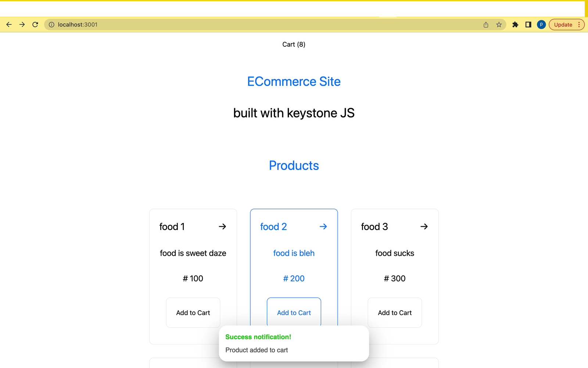Click the Update button in Chrome
This screenshot has width=588, height=368.
click(563, 25)
